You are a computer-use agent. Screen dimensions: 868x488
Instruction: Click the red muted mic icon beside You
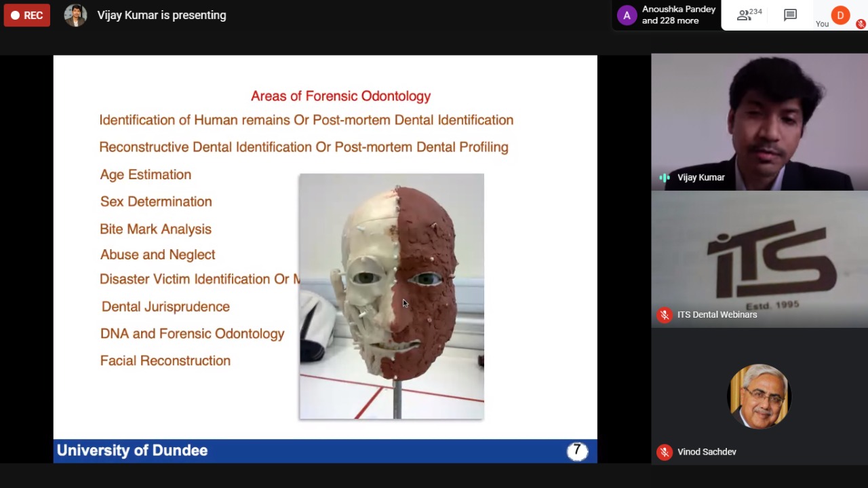click(x=861, y=24)
